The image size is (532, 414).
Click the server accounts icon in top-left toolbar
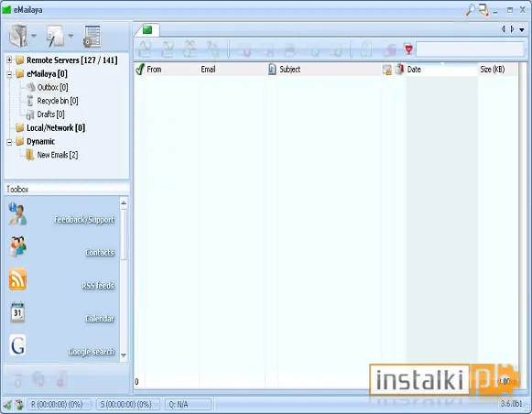point(18,36)
